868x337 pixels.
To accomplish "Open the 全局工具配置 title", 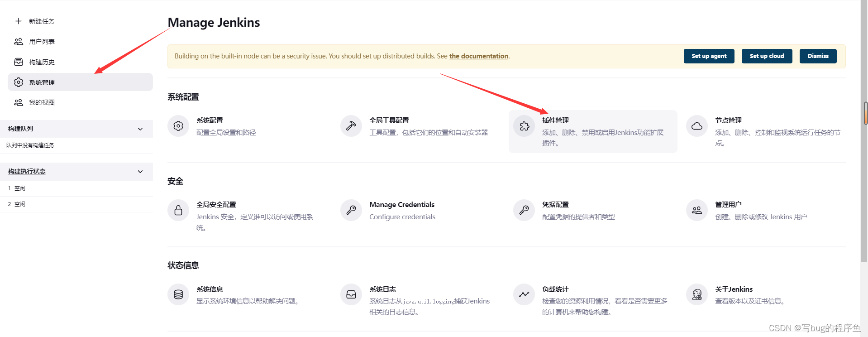I will coord(389,120).
